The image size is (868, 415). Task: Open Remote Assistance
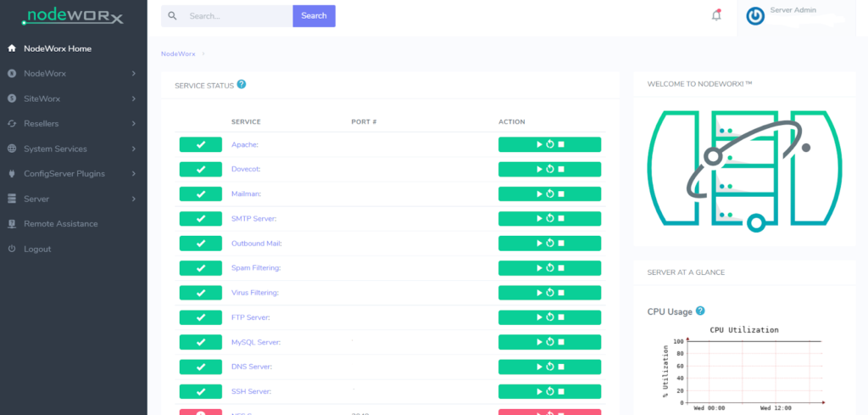tap(60, 224)
